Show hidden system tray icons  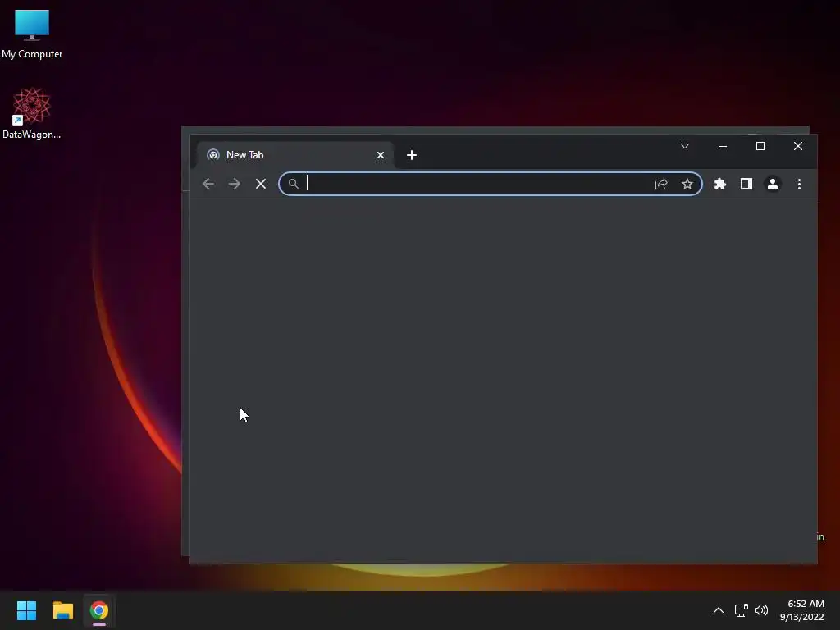pyautogui.click(x=719, y=610)
